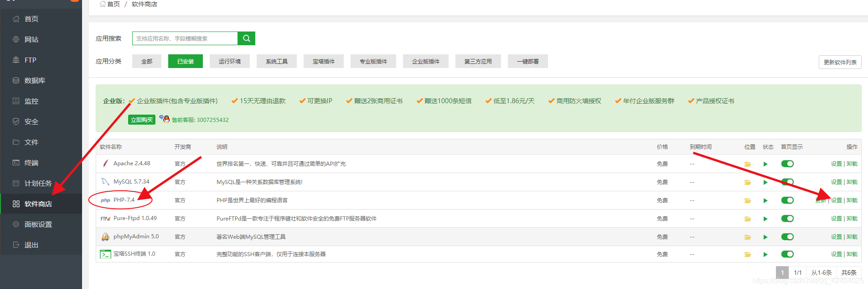Screen dimensions: 868x289
Task: Focus the 应用搜索 search input field
Action: click(185, 38)
